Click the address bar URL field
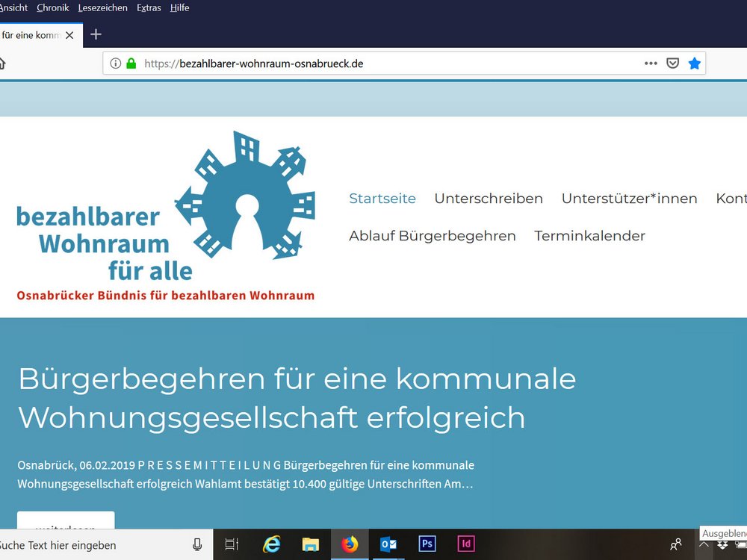This screenshot has height=560, width=747. click(388, 63)
